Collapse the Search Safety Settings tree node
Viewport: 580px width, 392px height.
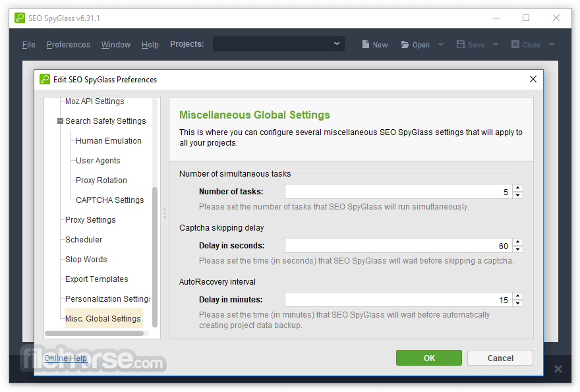point(60,121)
